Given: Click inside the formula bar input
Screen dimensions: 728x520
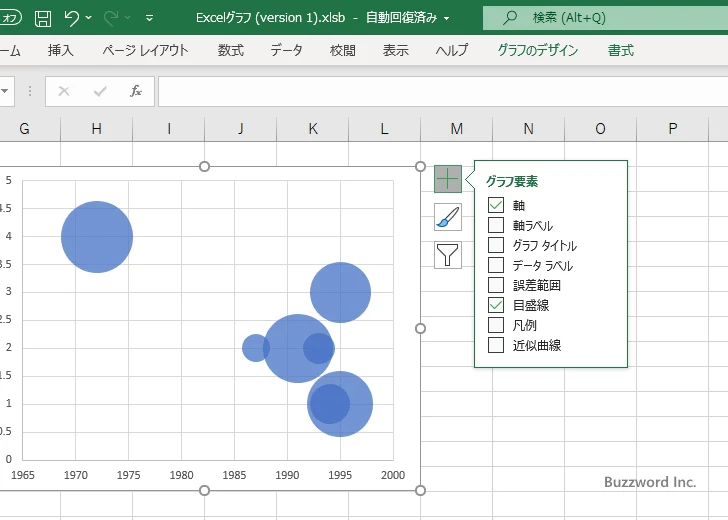Looking at the screenshot, I should point(443,91).
